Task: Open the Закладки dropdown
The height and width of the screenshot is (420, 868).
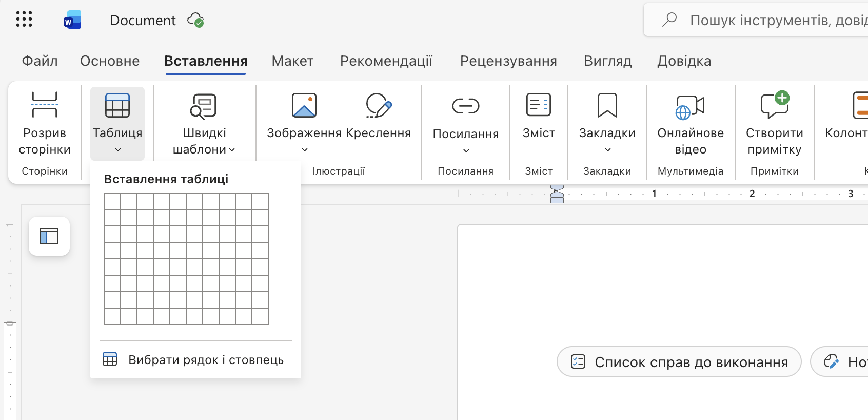Action: 607,124
